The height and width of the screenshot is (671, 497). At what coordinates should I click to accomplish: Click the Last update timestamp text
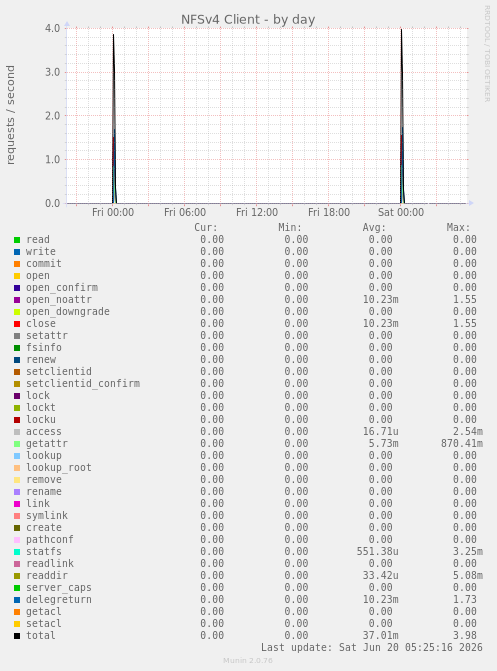[x=372, y=647]
